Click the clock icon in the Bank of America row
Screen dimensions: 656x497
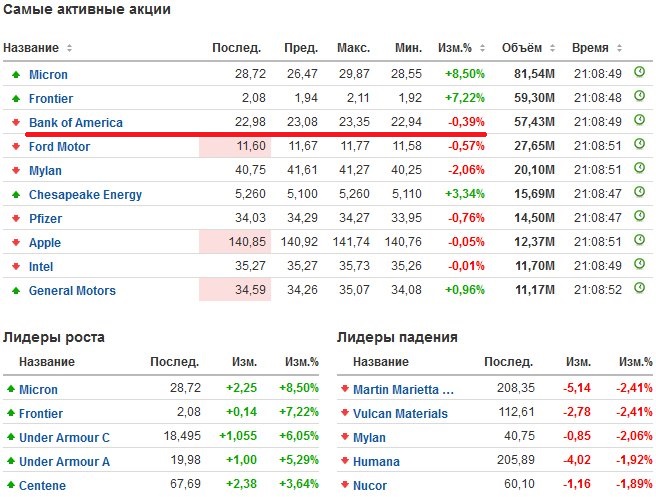tap(640, 122)
